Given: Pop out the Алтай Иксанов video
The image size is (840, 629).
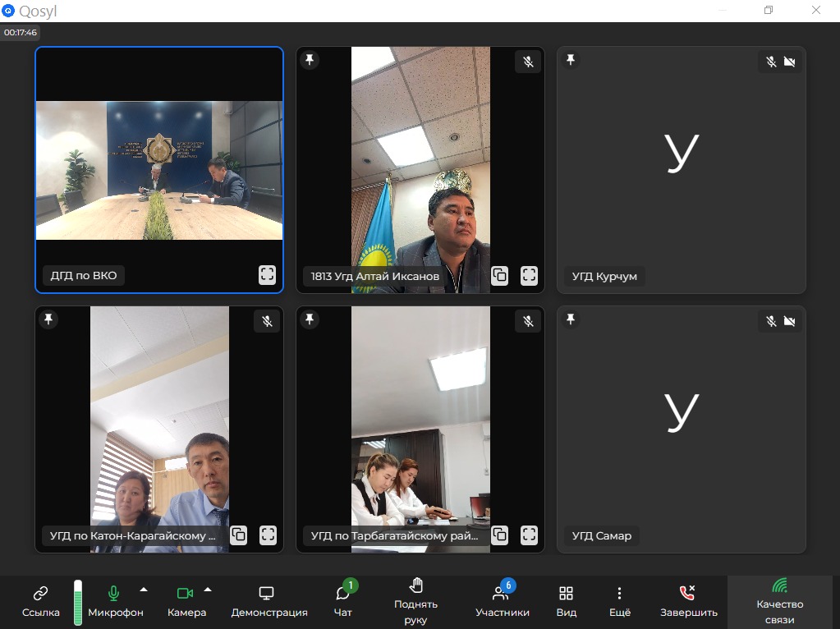Looking at the screenshot, I should point(500,275).
